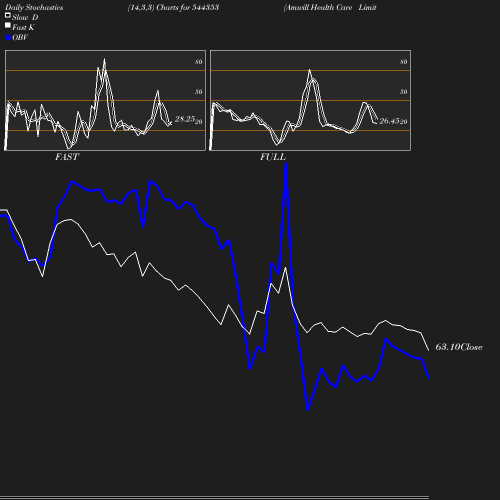The width and height of the screenshot is (500, 500).
Task: Click the 'Fast K' legend label
Action: [23, 27]
